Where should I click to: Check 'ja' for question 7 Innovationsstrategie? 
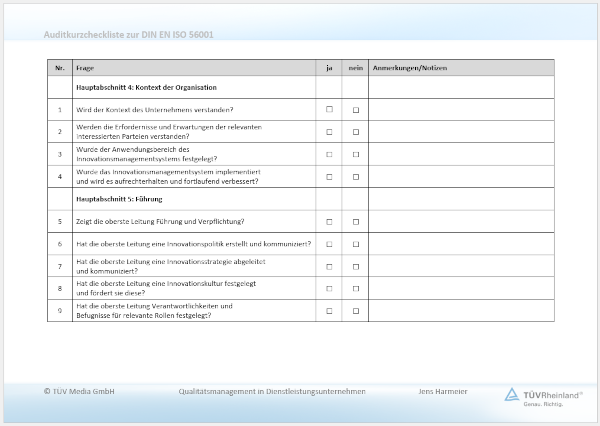click(x=329, y=267)
